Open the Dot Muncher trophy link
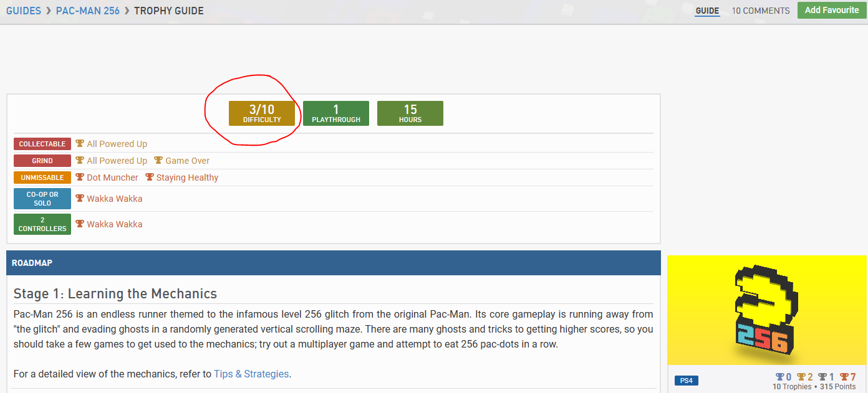 click(113, 178)
